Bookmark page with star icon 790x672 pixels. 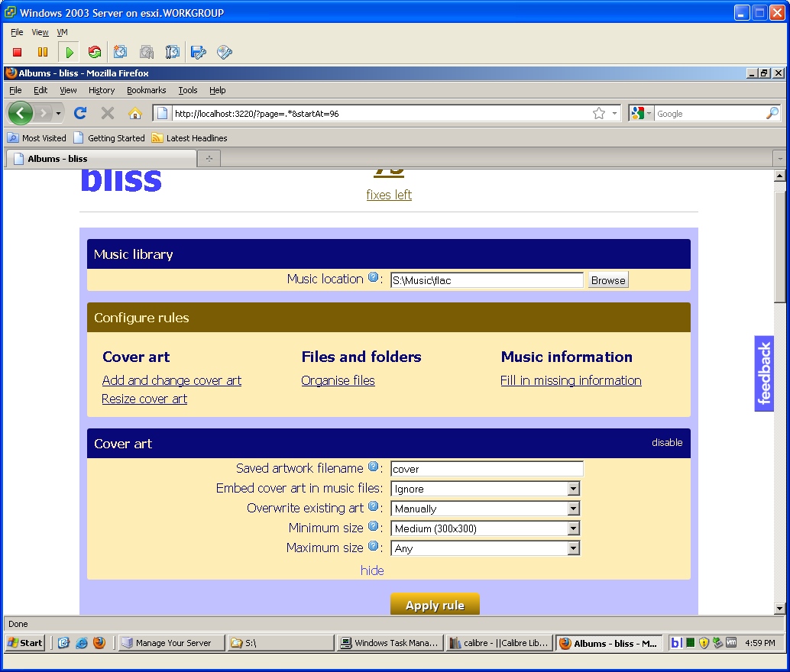pyautogui.click(x=598, y=113)
